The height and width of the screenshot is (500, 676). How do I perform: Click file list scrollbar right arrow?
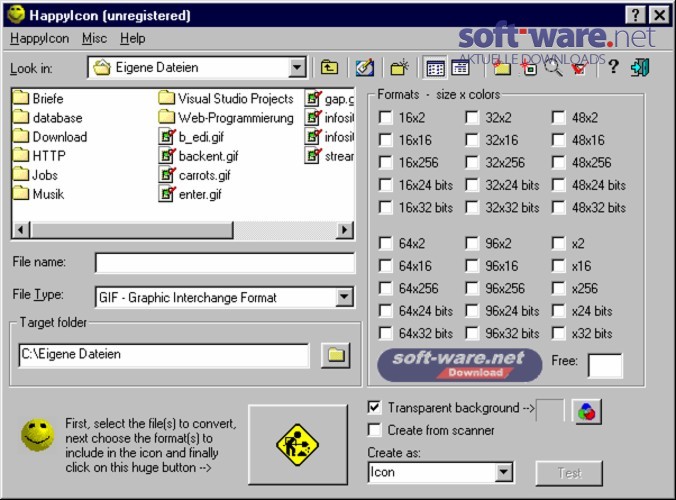pyautogui.click(x=344, y=230)
